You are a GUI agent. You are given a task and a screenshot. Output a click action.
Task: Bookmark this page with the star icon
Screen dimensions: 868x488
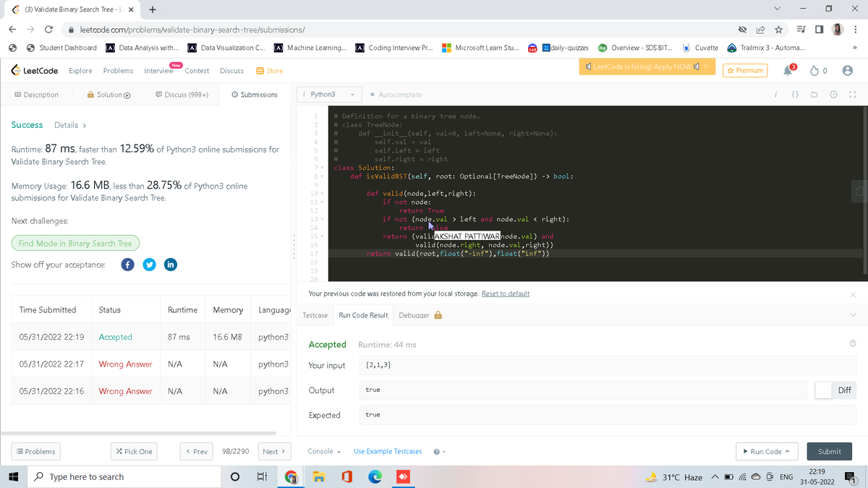778,30
